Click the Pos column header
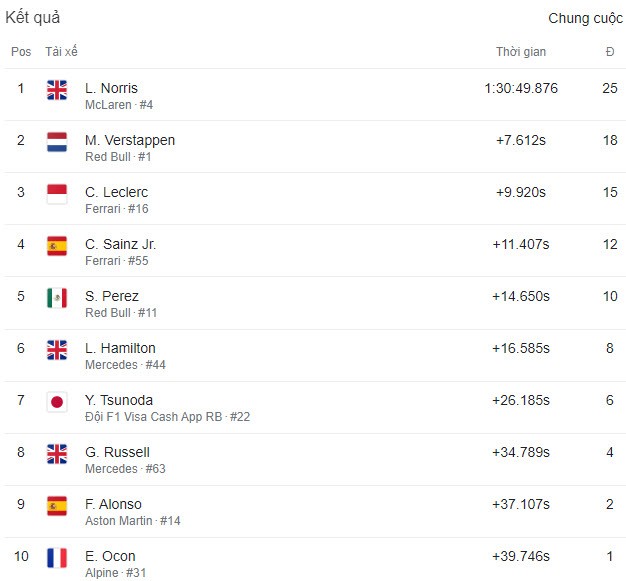The image size is (626, 581). (21, 52)
